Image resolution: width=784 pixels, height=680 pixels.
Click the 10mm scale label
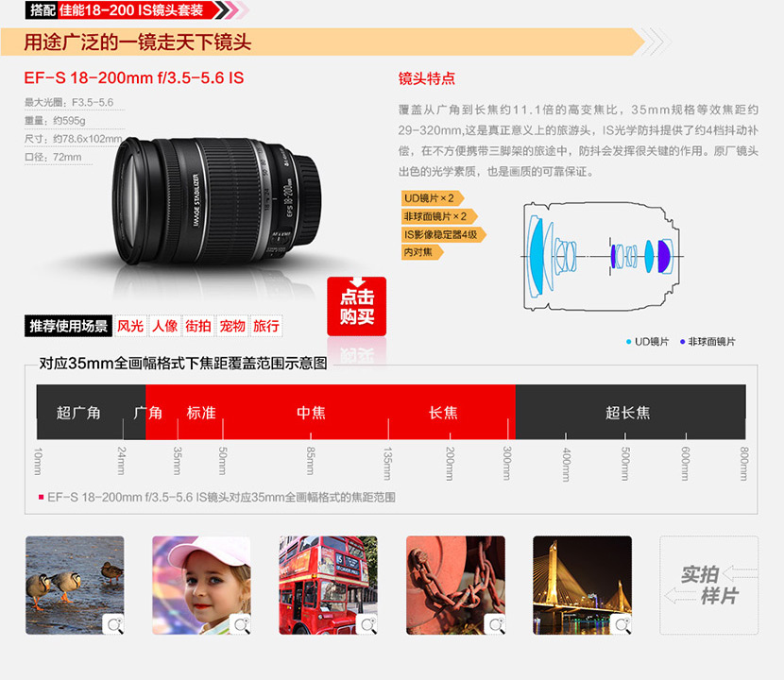point(38,462)
